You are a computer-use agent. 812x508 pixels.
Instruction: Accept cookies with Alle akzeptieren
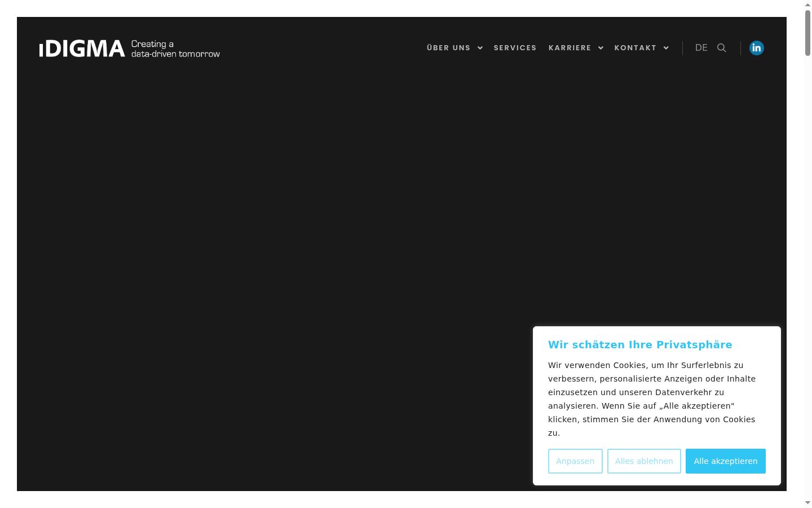(x=726, y=461)
